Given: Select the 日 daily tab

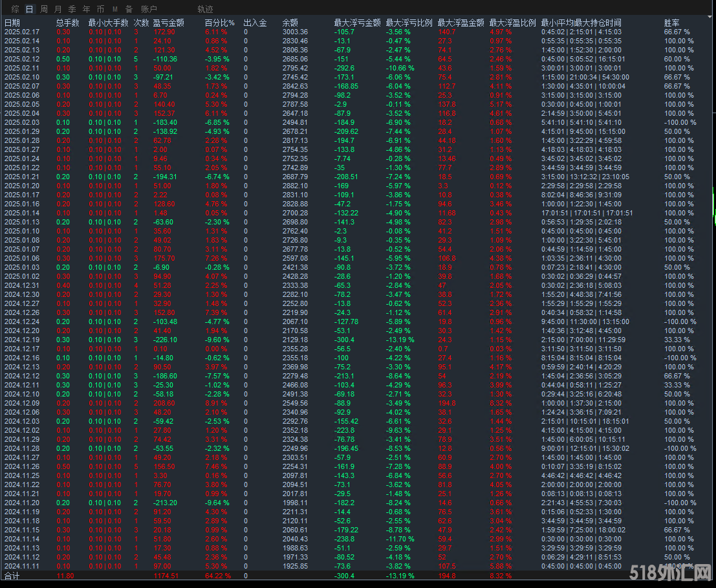Looking at the screenshot, I should click(x=29, y=9).
